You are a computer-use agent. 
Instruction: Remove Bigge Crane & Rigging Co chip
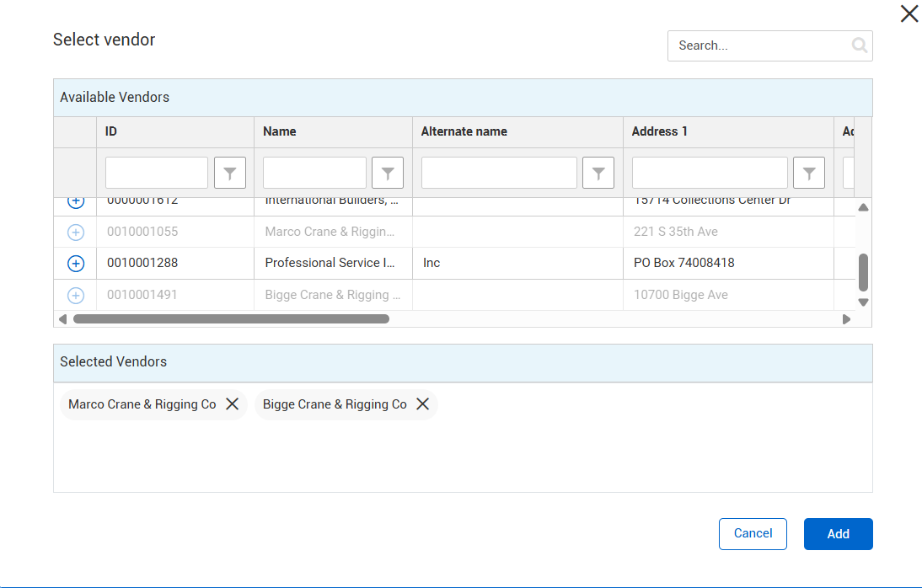423,404
